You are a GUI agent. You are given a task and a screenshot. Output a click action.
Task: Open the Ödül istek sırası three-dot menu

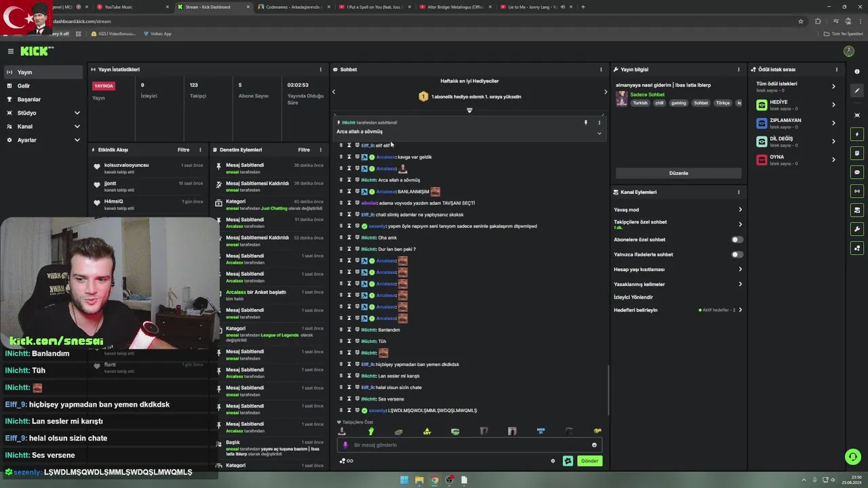(836, 69)
